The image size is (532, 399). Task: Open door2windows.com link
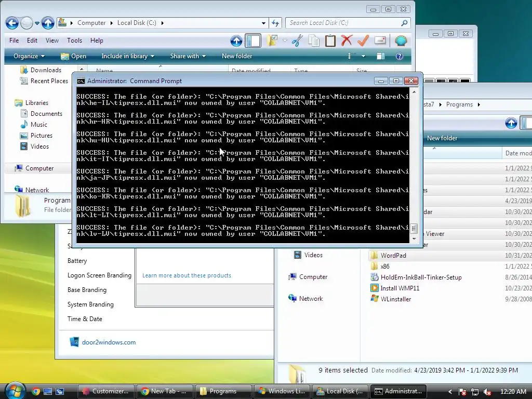point(109,342)
